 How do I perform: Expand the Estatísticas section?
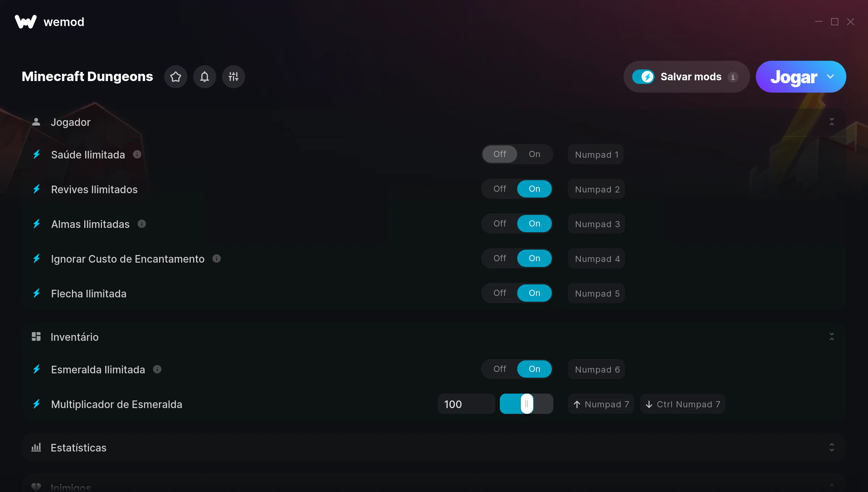click(x=832, y=448)
